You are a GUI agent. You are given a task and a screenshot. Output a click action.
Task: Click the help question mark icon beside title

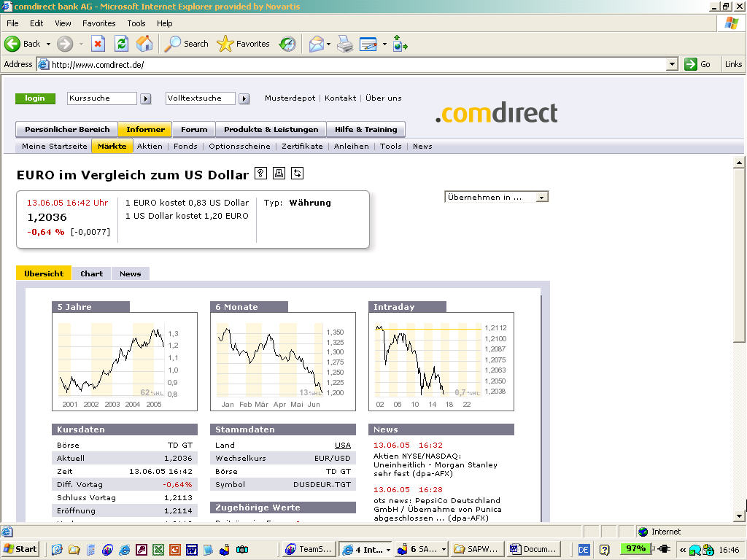tap(260, 174)
